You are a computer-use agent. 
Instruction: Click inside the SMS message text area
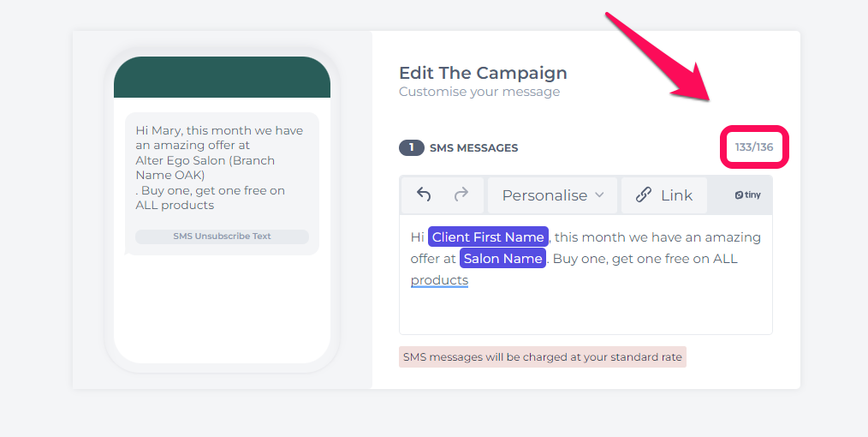(x=586, y=275)
